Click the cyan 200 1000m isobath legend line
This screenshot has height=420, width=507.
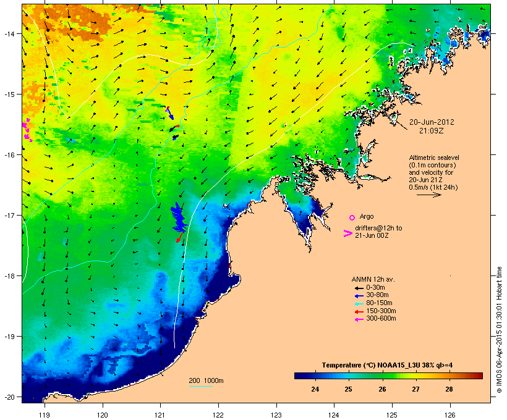[201, 386]
